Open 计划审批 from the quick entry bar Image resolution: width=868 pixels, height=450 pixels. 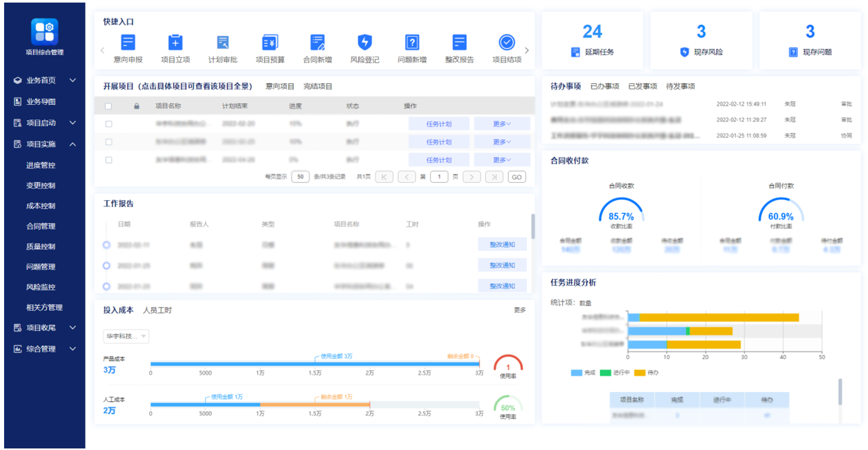click(223, 42)
